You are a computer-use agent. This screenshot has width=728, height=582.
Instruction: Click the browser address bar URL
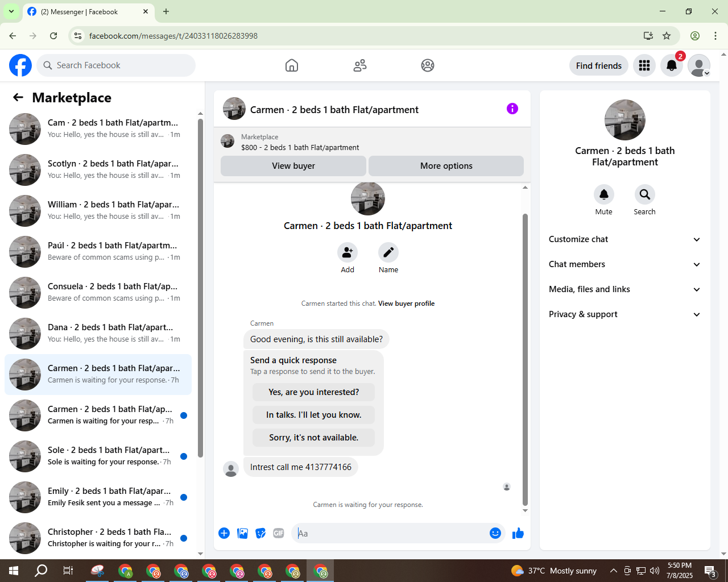(173, 36)
